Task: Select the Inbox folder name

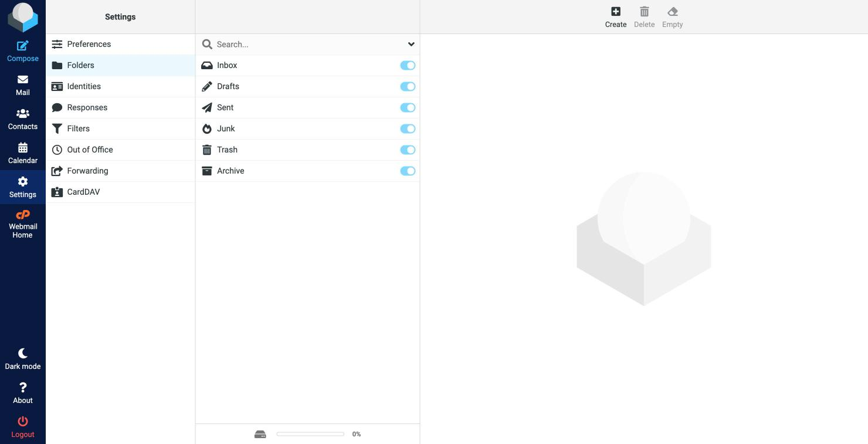Action: [x=227, y=65]
